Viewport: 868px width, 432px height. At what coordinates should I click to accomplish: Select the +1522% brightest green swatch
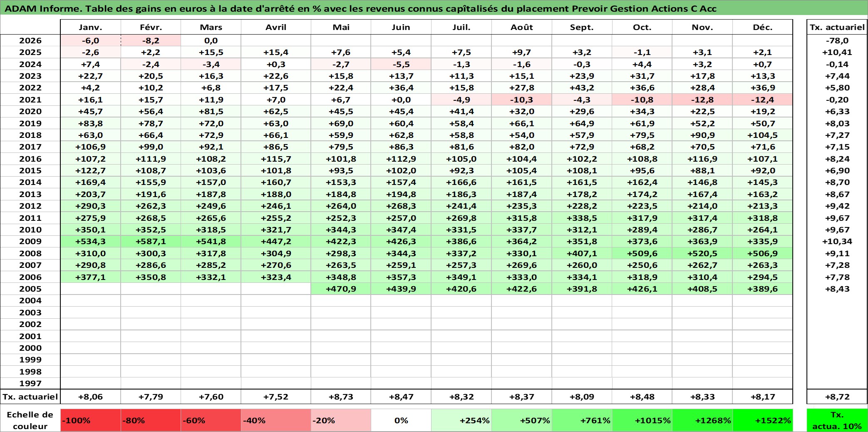(763, 420)
